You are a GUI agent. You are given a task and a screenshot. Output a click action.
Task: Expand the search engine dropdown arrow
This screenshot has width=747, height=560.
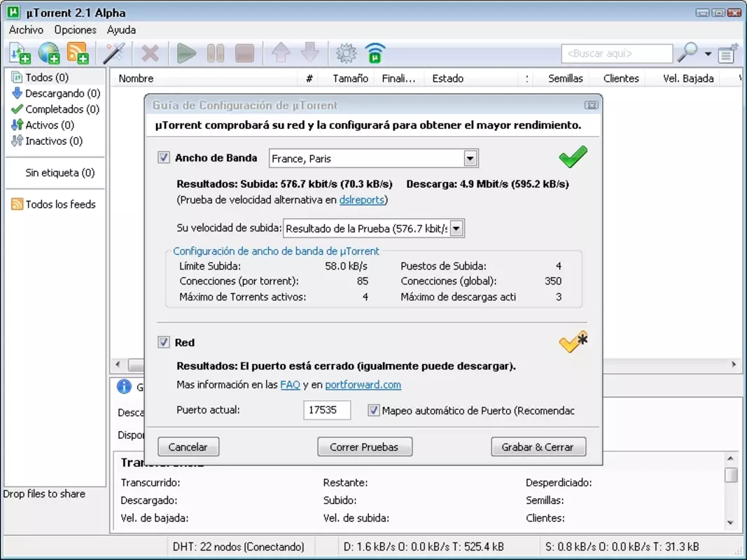coord(708,54)
